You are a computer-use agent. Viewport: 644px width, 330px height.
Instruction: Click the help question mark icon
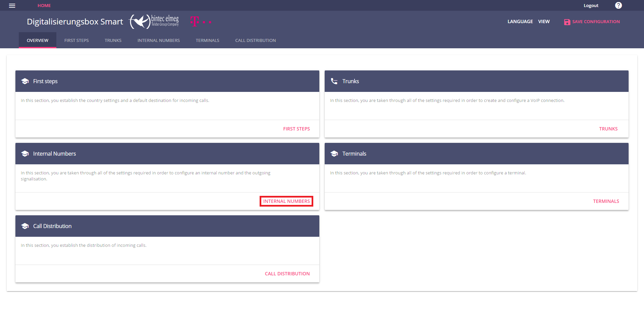pyautogui.click(x=619, y=5)
